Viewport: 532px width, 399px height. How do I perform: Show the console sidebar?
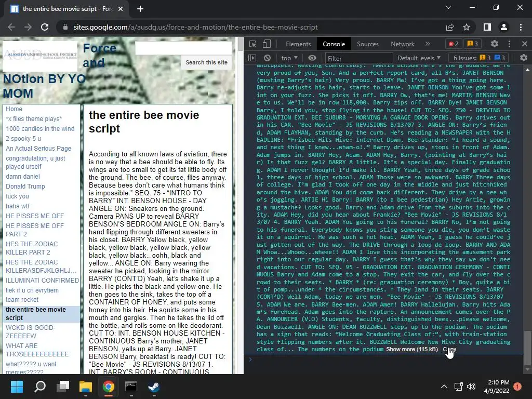[252, 58]
